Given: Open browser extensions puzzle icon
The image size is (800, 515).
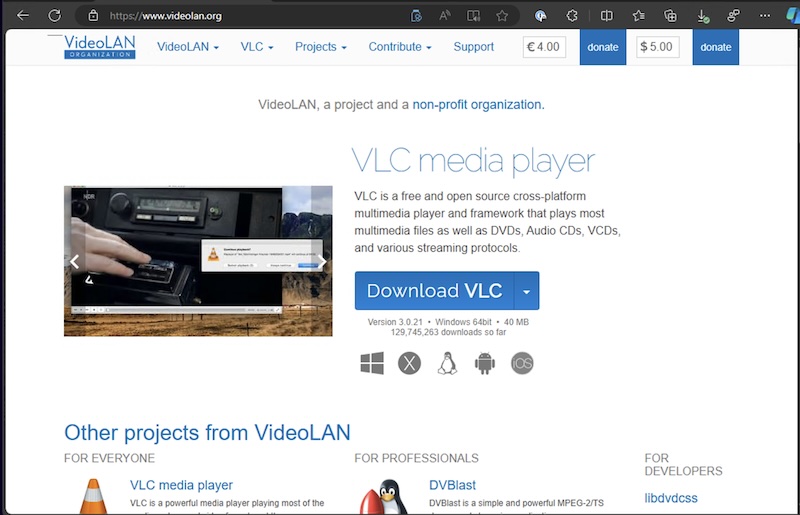Looking at the screenshot, I should (572, 16).
